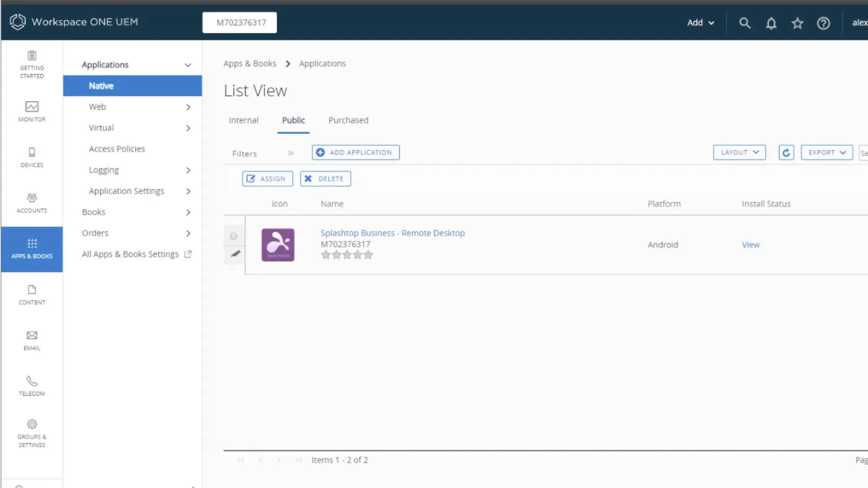Open the Layout dropdown
The image size is (868, 488).
click(x=739, y=153)
